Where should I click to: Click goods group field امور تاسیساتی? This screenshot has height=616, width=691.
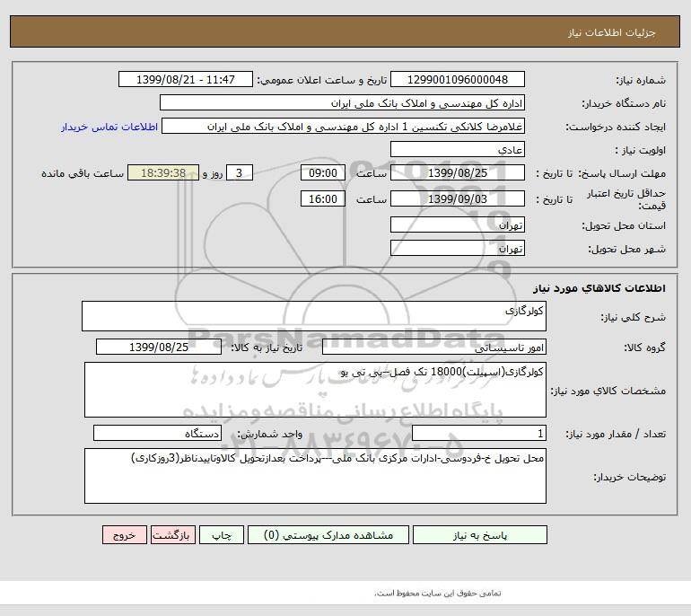tap(434, 347)
